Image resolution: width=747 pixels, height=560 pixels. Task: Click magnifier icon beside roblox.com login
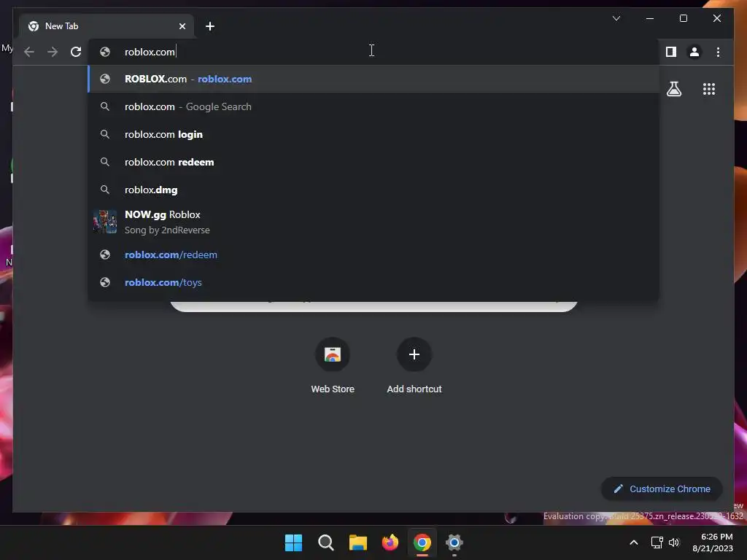105,134
